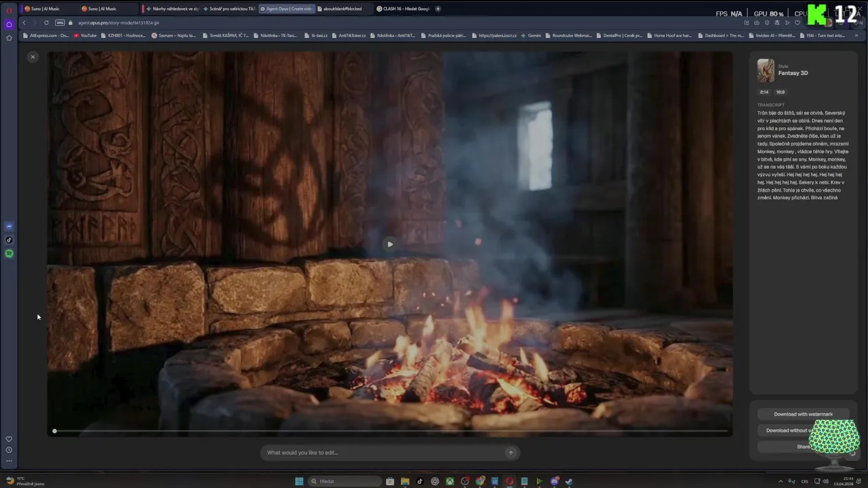Click the TRANSCRIPT heading
Viewport: 868px width, 488px height.
(771, 105)
